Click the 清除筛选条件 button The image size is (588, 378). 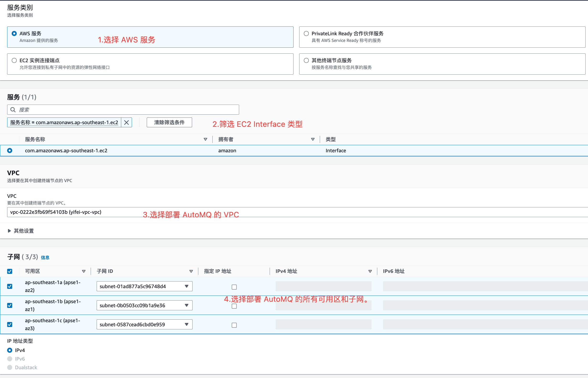169,123
